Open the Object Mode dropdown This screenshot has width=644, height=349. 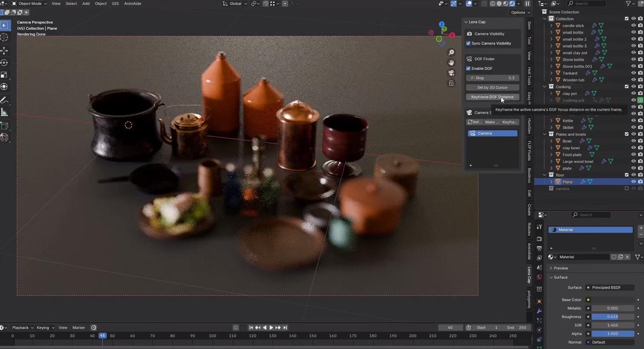coord(29,4)
